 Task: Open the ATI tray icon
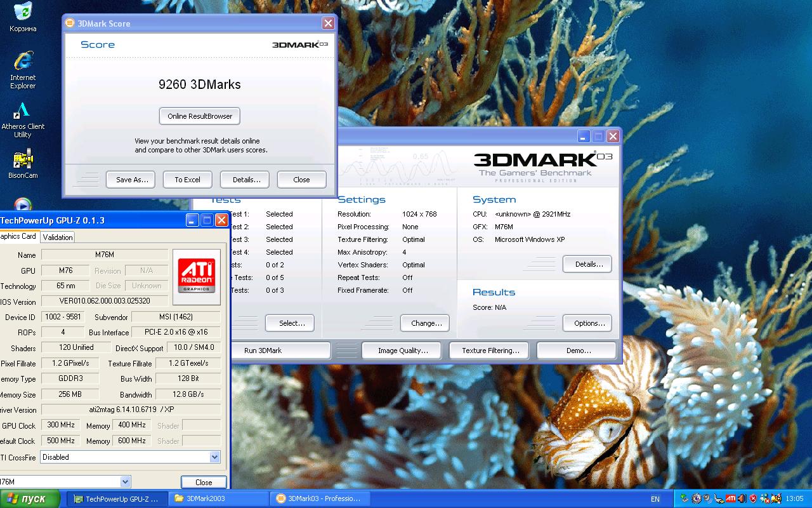click(731, 498)
